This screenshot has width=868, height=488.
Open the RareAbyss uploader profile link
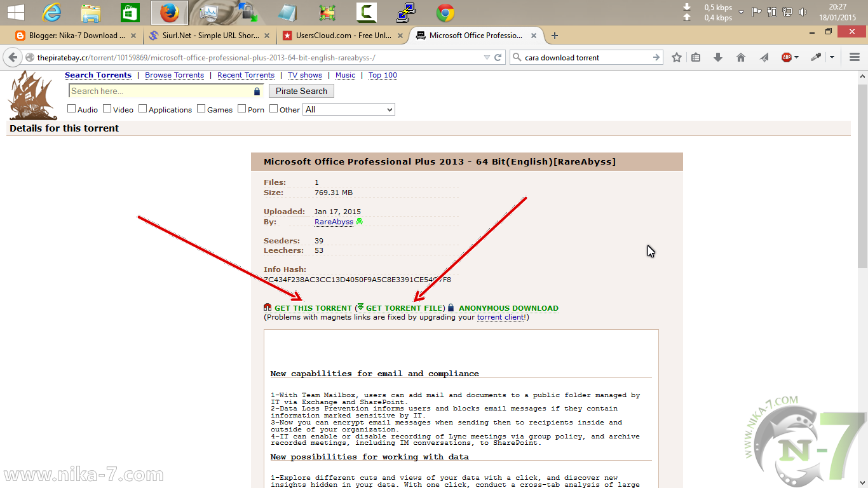(x=334, y=222)
